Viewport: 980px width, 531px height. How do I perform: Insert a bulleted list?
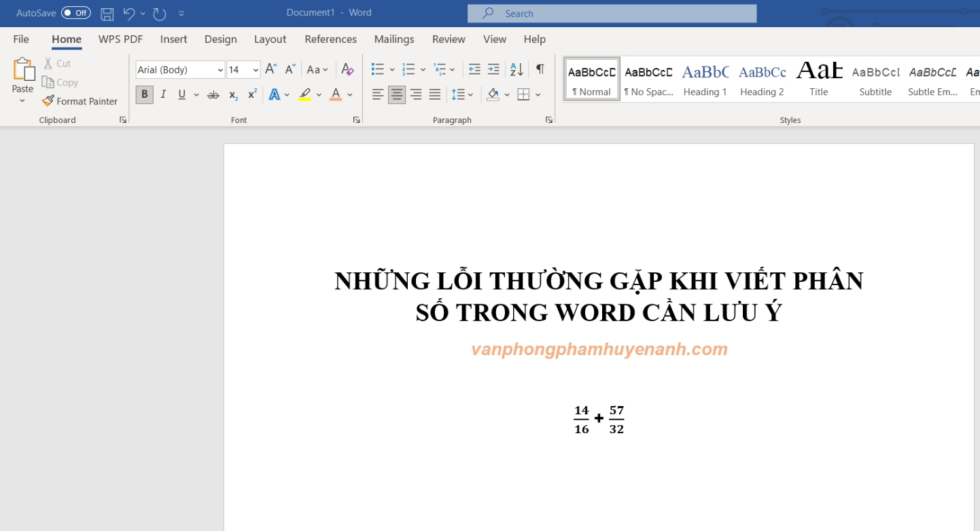point(378,69)
